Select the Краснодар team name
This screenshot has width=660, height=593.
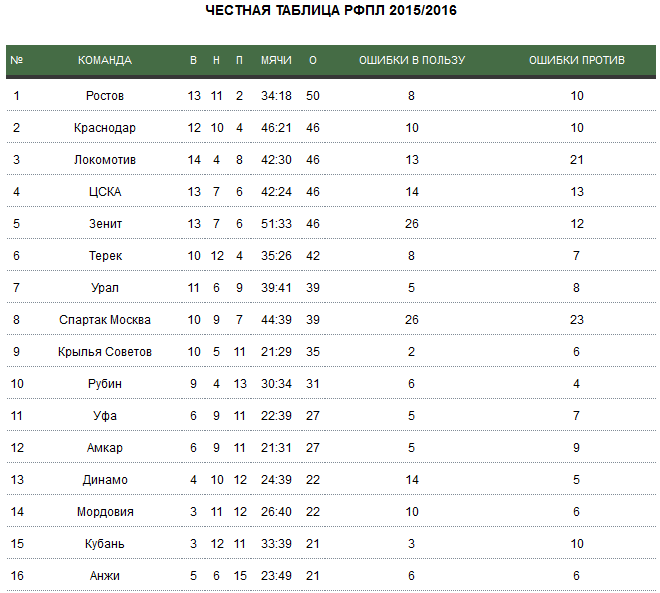coord(105,128)
